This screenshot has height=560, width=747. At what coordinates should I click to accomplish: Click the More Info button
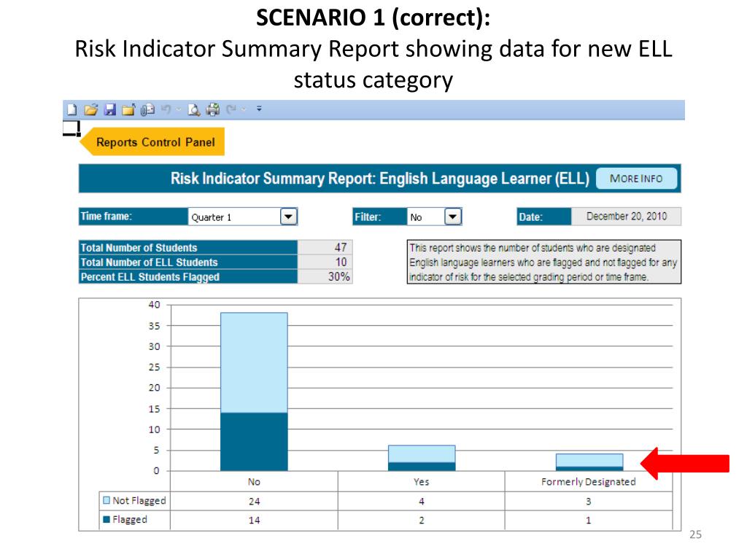point(636,179)
